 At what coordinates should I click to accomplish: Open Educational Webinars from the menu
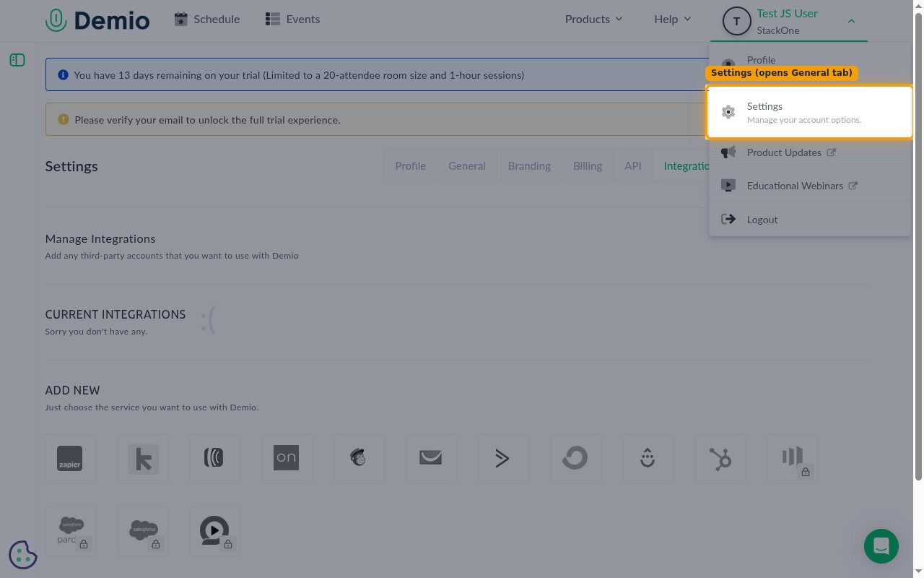810,186
